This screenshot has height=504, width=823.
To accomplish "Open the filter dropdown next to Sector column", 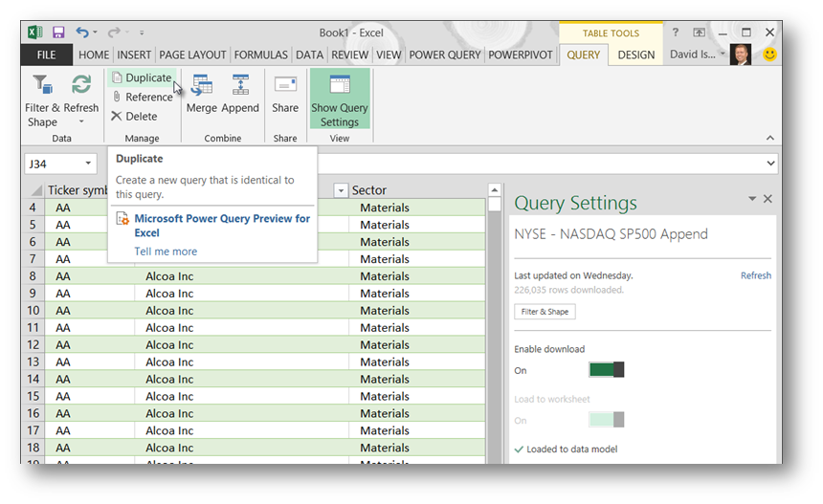I will [341, 190].
